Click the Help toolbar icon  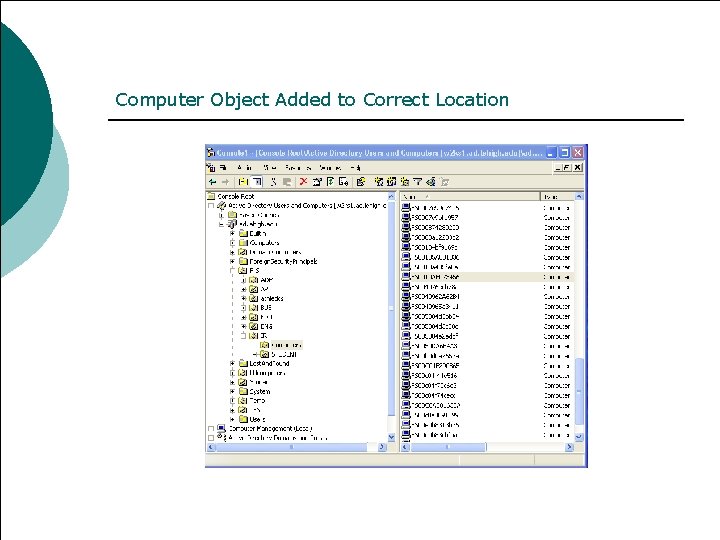[361, 182]
